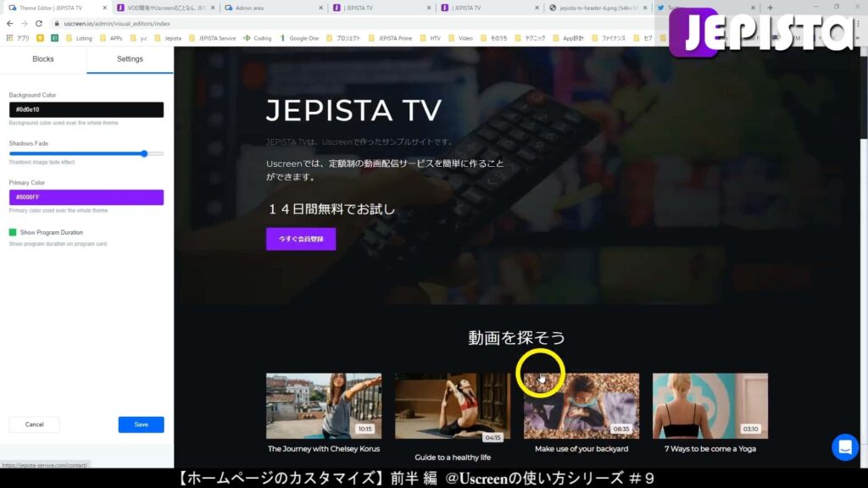Image resolution: width=868 pixels, height=488 pixels.
Task: Open the プロジェクト bookmark folder
Action: [x=343, y=38]
